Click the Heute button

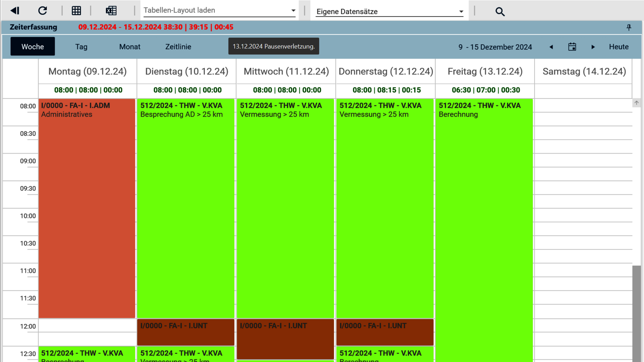point(619,47)
